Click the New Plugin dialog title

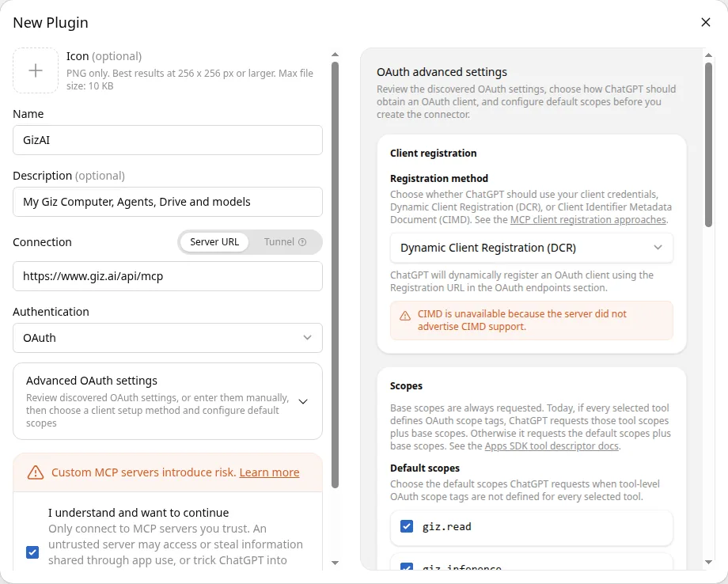[51, 23]
